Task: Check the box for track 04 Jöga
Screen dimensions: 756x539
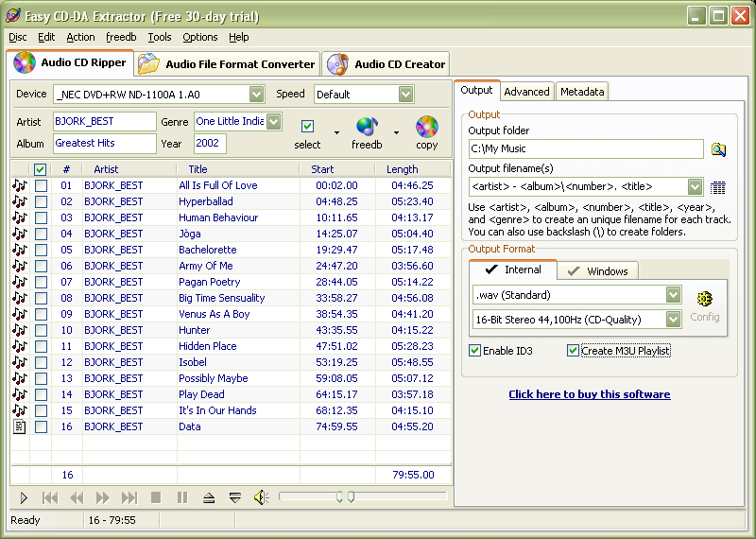Action: (x=41, y=234)
